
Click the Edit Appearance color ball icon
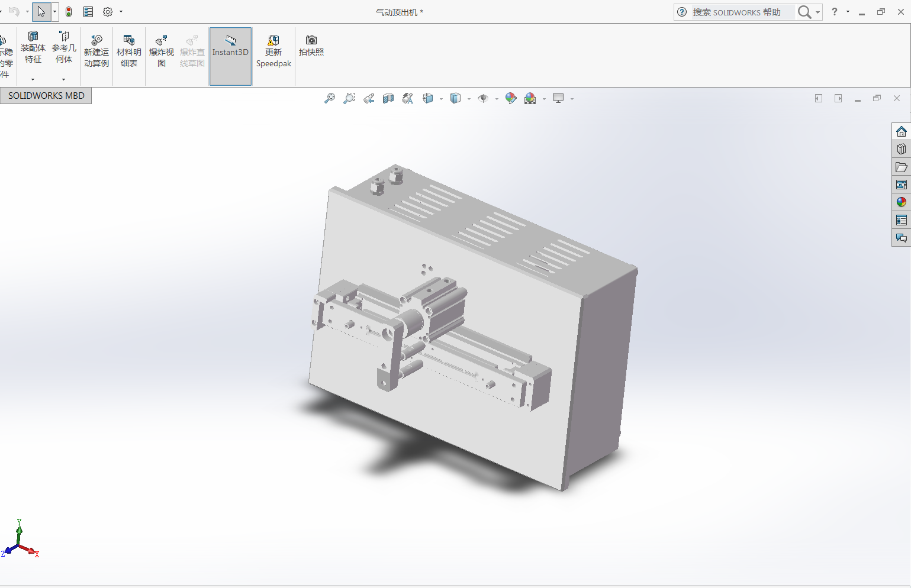511,99
